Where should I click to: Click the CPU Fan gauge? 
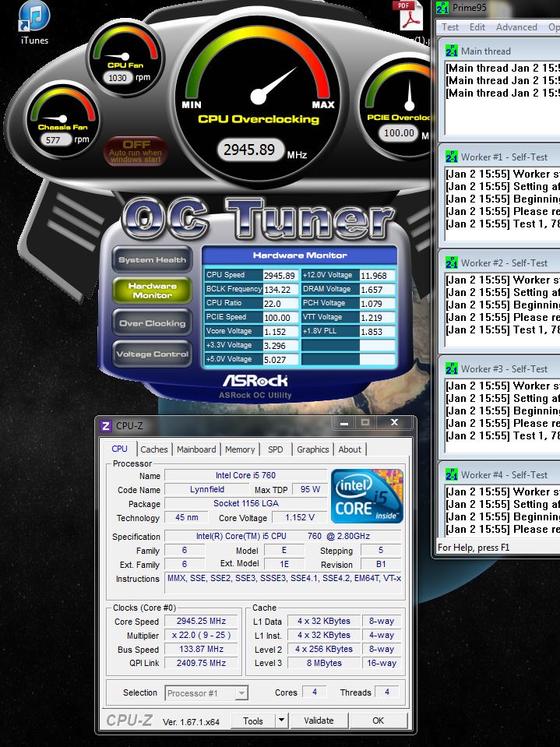pyautogui.click(x=125, y=56)
